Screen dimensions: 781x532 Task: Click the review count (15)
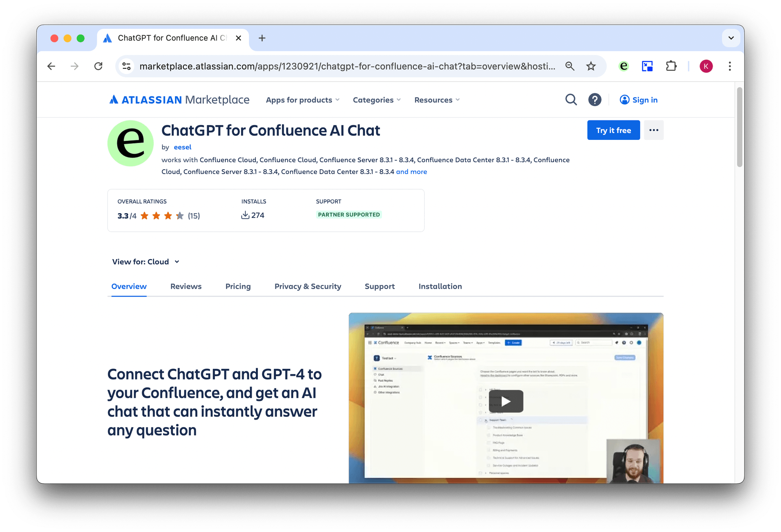194,216
